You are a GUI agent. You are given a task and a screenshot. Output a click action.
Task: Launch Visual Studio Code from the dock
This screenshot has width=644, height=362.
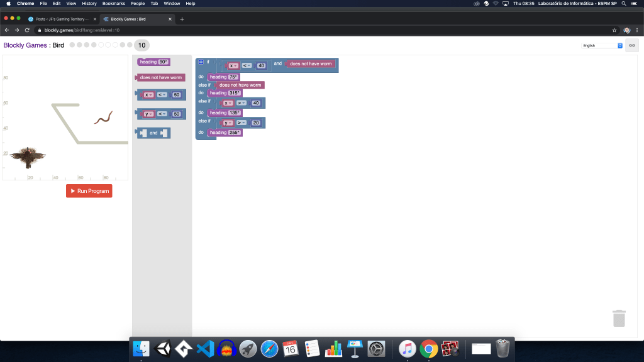coord(204,349)
